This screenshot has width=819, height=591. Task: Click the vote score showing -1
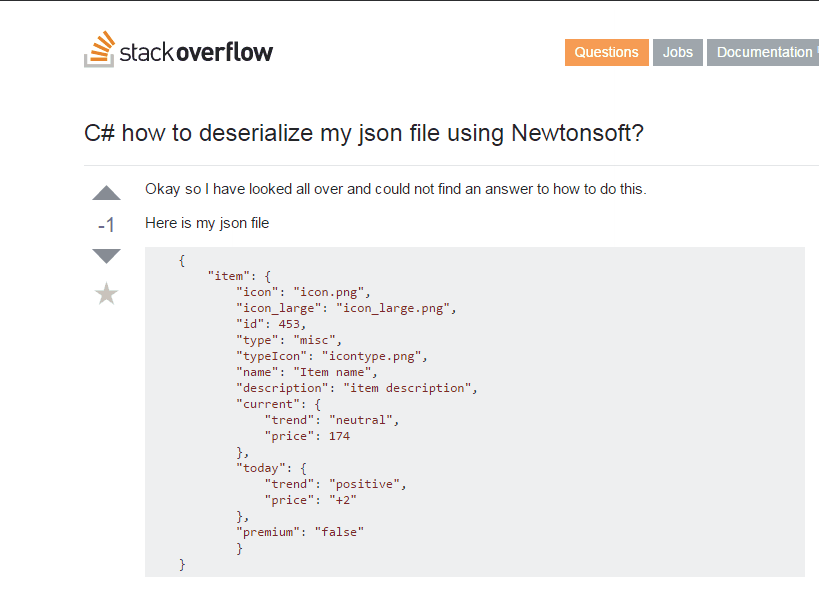[105, 224]
